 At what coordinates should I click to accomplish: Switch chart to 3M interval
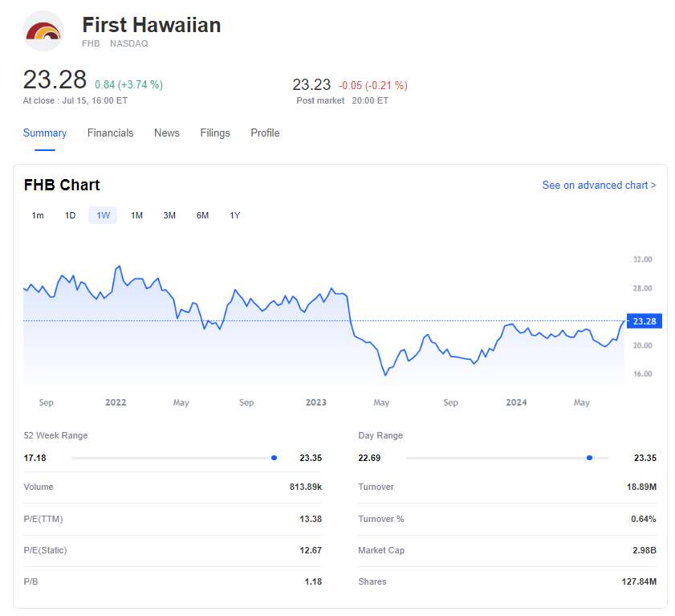coord(169,215)
